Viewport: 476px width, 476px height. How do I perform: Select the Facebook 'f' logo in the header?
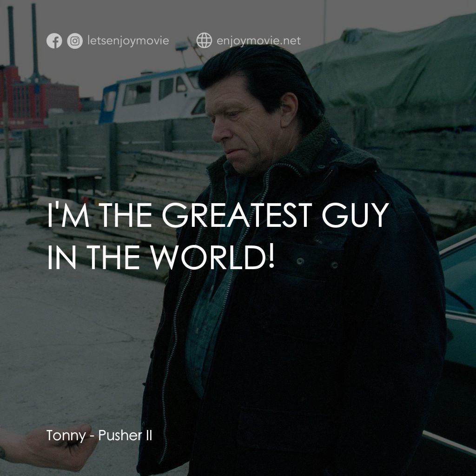point(54,40)
